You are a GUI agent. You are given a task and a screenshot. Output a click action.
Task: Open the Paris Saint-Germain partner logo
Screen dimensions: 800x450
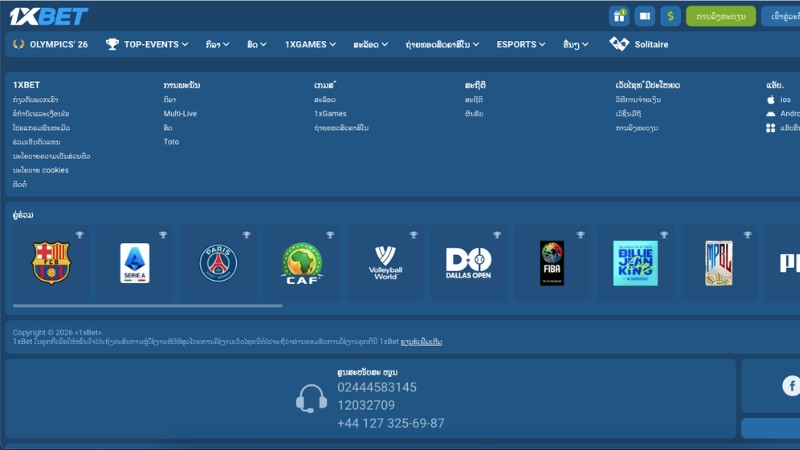tap(218, 263)
